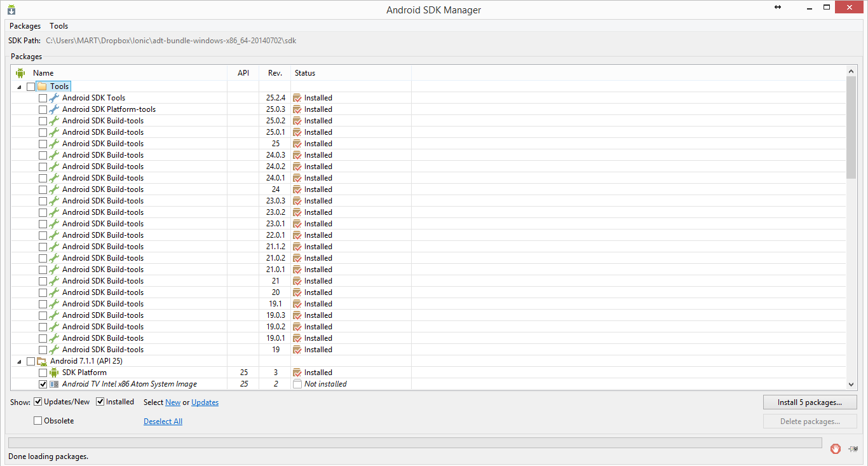The width and height of the screenshot is (868, 466).
Task: Click the scrollbar up arrow of the package list
Action: [851, 72]
